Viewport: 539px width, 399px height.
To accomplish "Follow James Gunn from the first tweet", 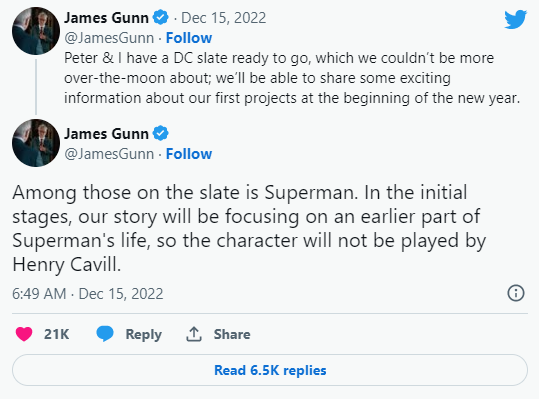I will click(x=189, y=38).
